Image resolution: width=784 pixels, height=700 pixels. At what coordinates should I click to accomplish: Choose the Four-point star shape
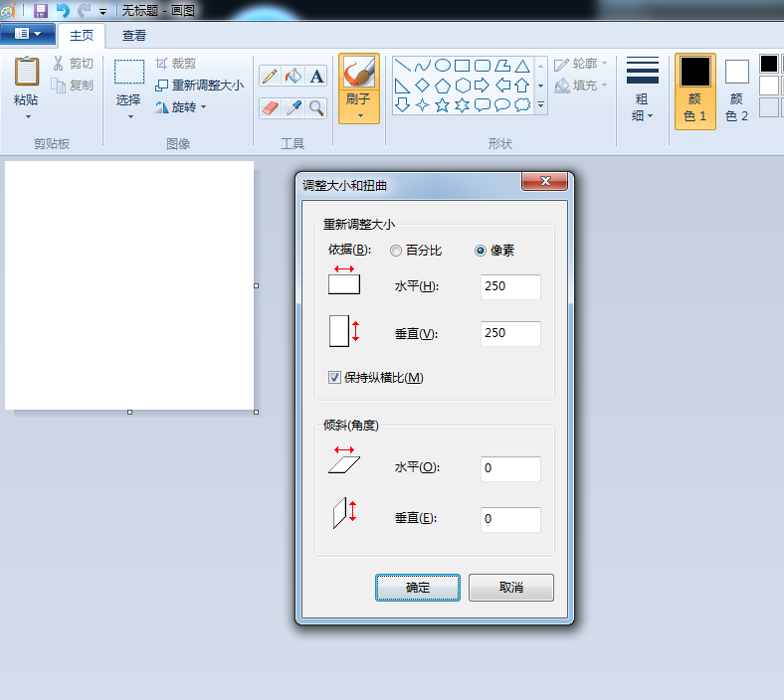[x=423, y=105]
